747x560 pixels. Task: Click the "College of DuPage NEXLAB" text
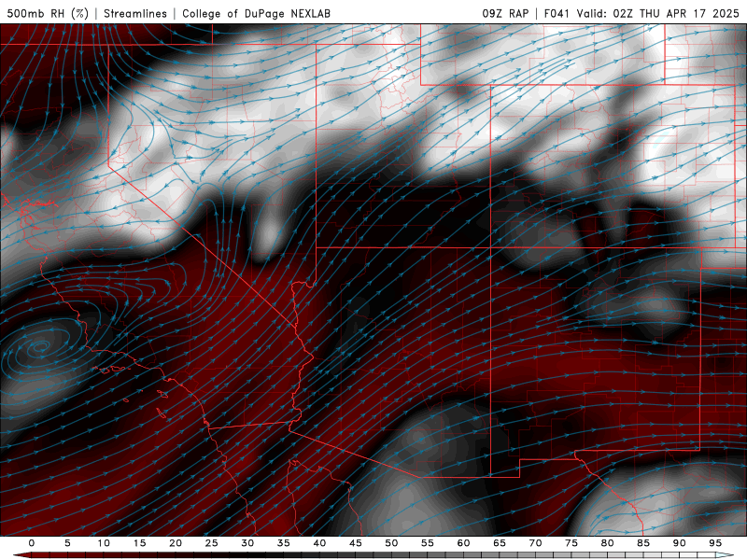coord(256,13)
